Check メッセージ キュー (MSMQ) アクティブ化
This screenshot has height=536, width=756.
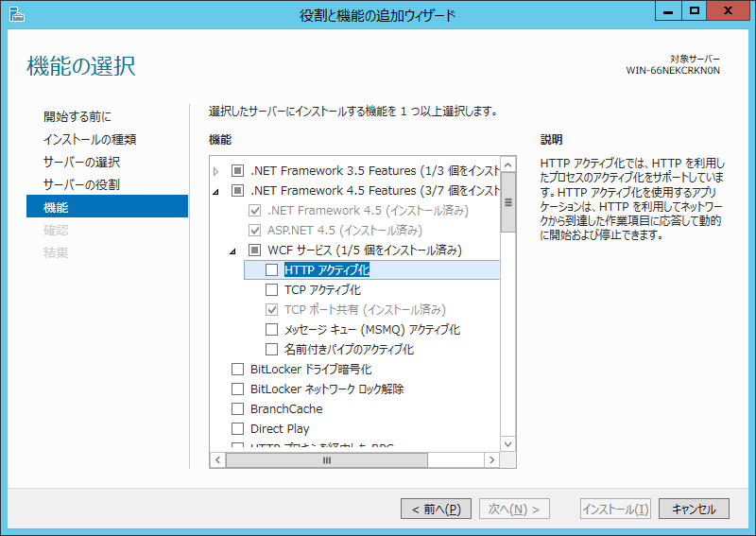[x=272, y=330]
